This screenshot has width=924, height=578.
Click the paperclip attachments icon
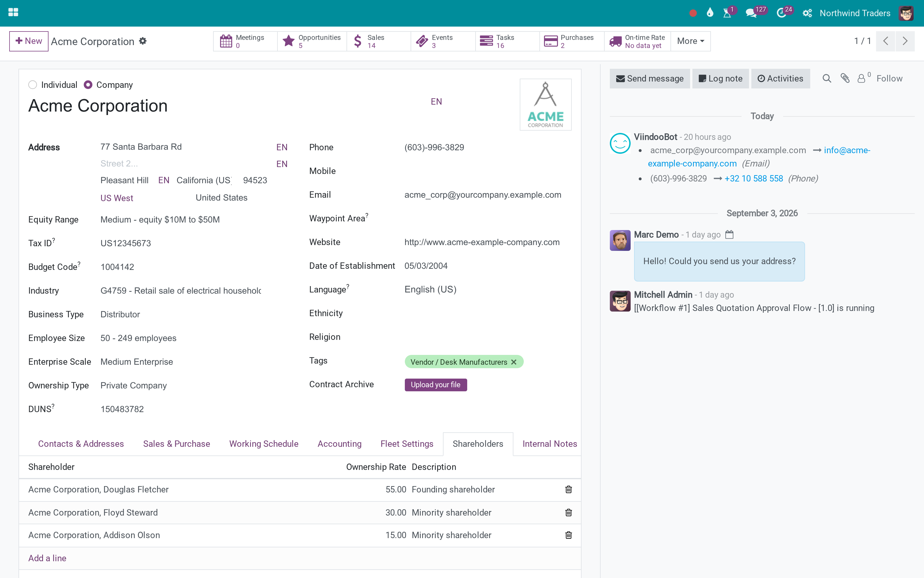tap(845, 78)
